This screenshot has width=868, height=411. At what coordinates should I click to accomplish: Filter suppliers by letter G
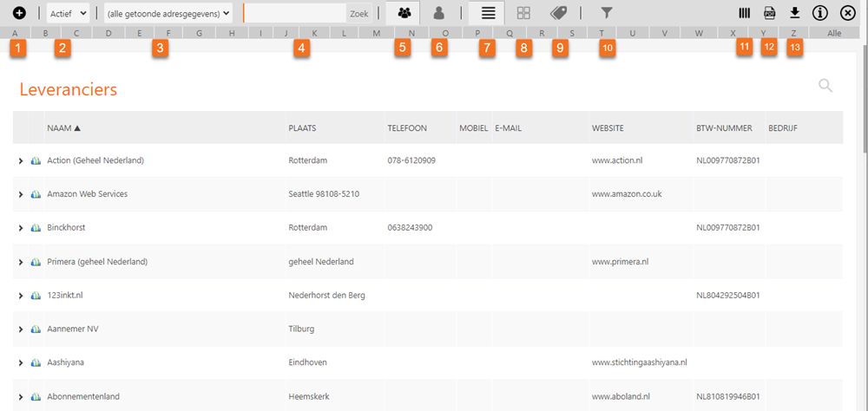point(199,33)
